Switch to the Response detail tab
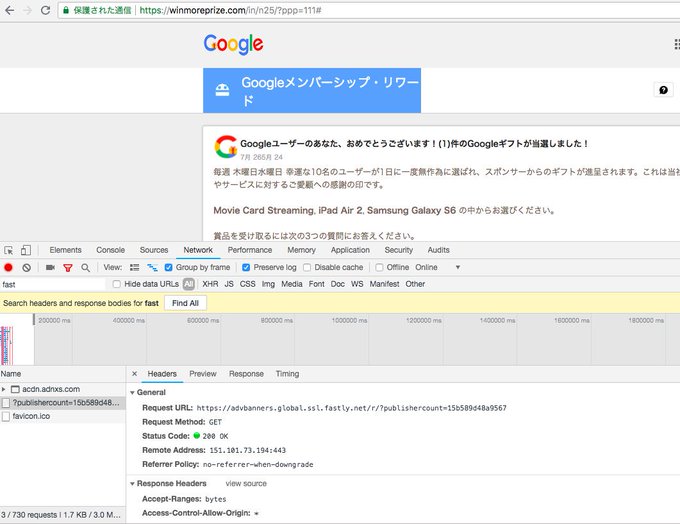The height and width of the screenshot is (524, 680). point(246,374)
